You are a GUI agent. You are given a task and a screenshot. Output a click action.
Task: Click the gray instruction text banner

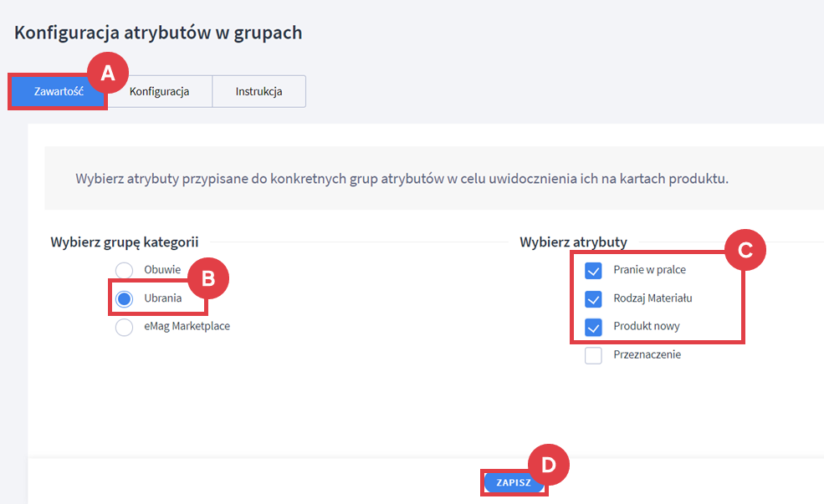[x=402, y=179]
